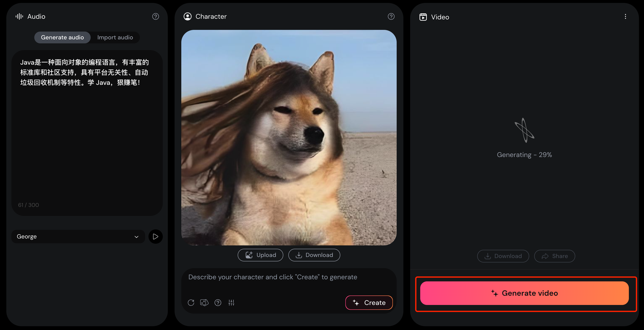Click the Upload character image button
Viewport: 644px width, 330px height.
pos(260,255)
